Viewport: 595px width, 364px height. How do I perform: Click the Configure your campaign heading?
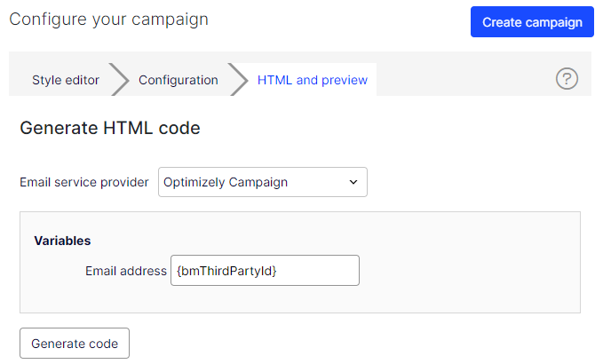pos(108,20)
